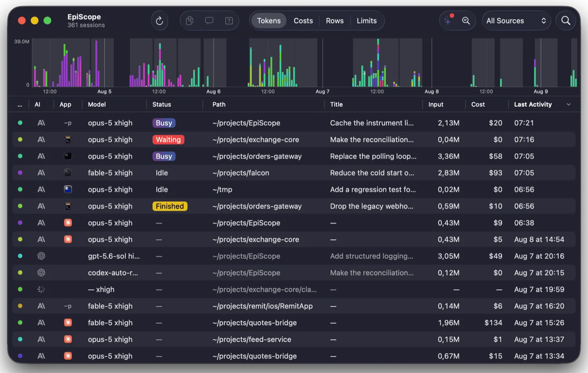Click the red Waiting status badge

[x=168, y=140]
